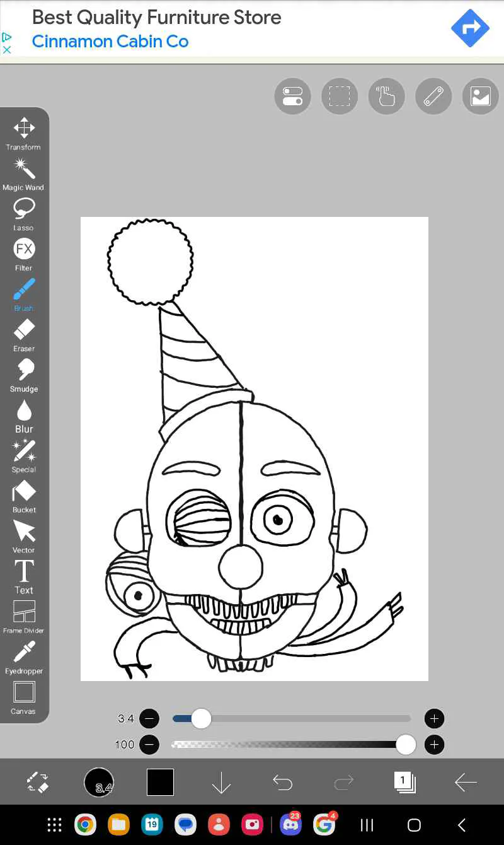This screenshot has width=504, height=845.
Task: Open the Messages app in taskbar
Action: [x=185, y=825]
